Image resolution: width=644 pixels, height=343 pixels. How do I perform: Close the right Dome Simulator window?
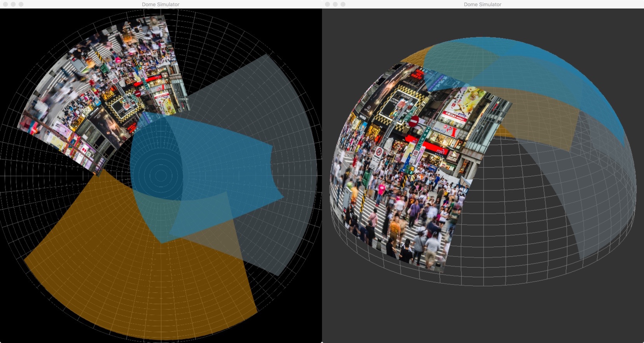coord(327,4)
